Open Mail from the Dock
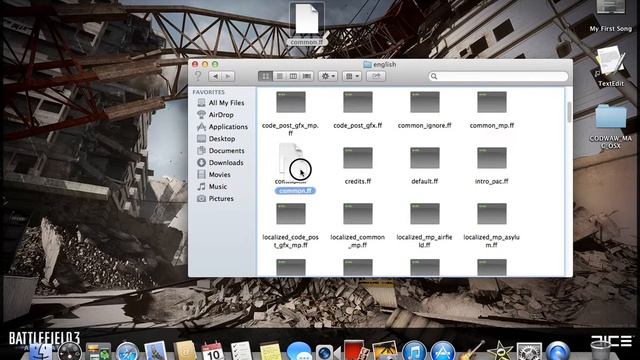Viewport: 640px width, 360px height. (x=156, y=351)
